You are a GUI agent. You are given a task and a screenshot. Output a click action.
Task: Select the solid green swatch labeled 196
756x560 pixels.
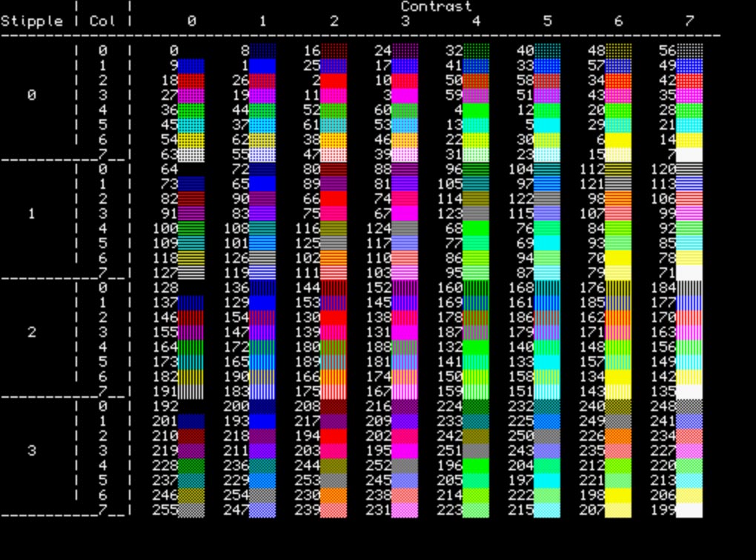tap(476, 466)
